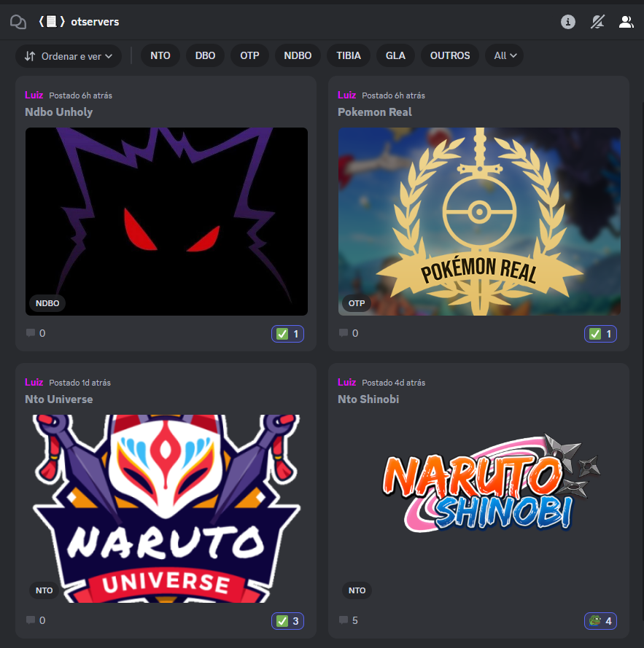
Task: Open the Nto Shinobi post title
Action: tap(368, 399)
